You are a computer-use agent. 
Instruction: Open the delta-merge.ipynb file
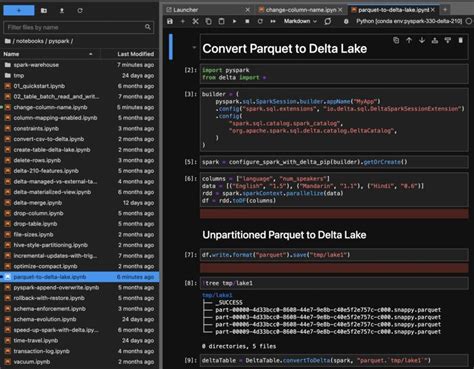point(37,203)
